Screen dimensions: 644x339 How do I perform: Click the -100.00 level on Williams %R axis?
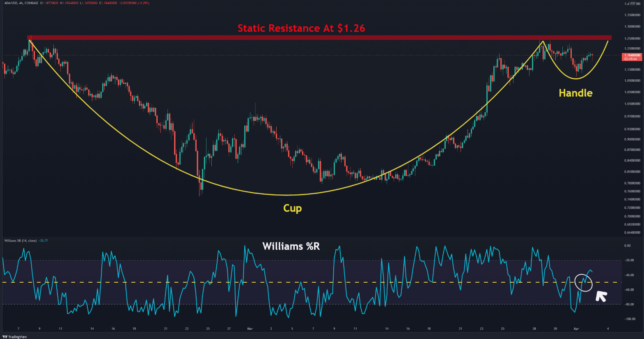coord(630,319)
